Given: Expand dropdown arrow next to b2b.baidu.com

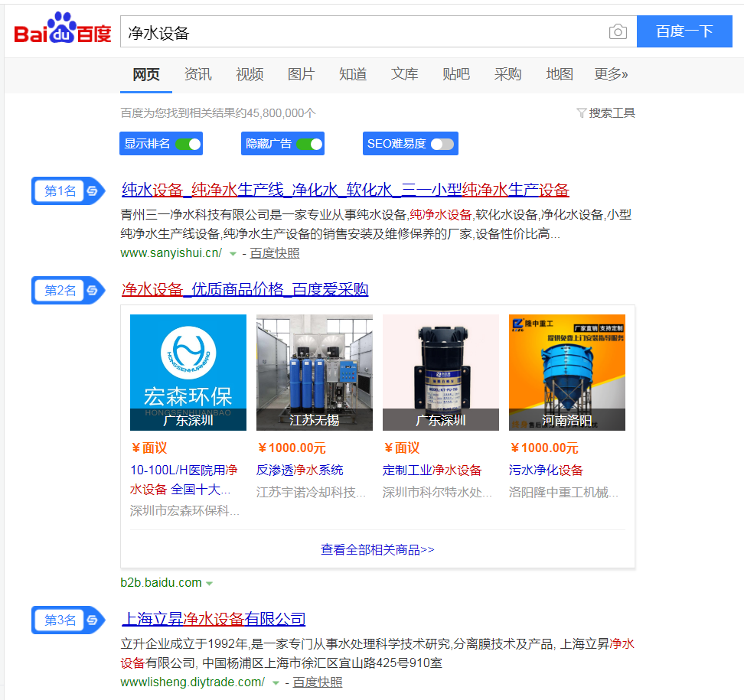Looking at the screenshot, I should (209, 583).
